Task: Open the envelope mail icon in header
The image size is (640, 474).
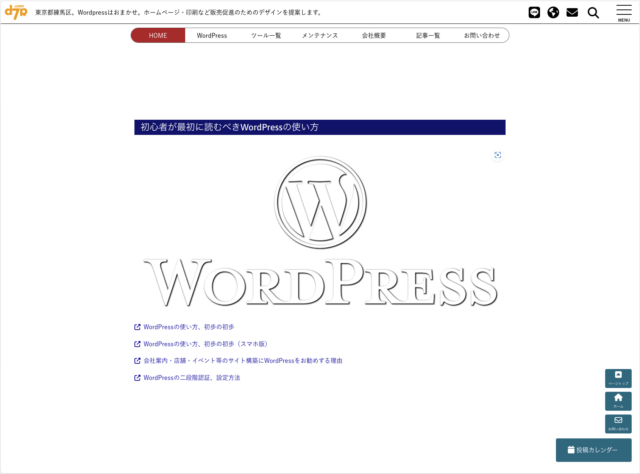Action: [572, 13]
